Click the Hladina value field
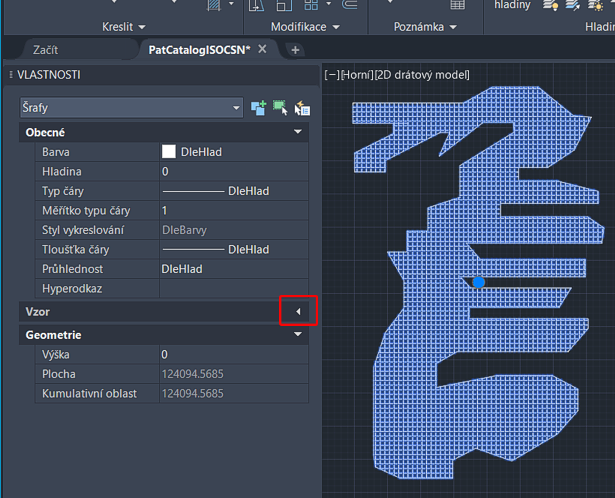 coord(232,172)
